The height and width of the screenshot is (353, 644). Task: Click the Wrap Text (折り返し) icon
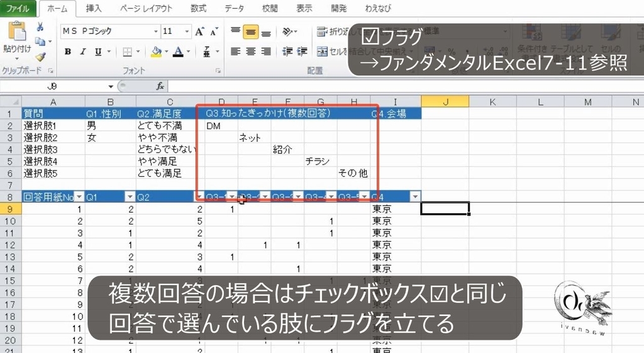322,31
